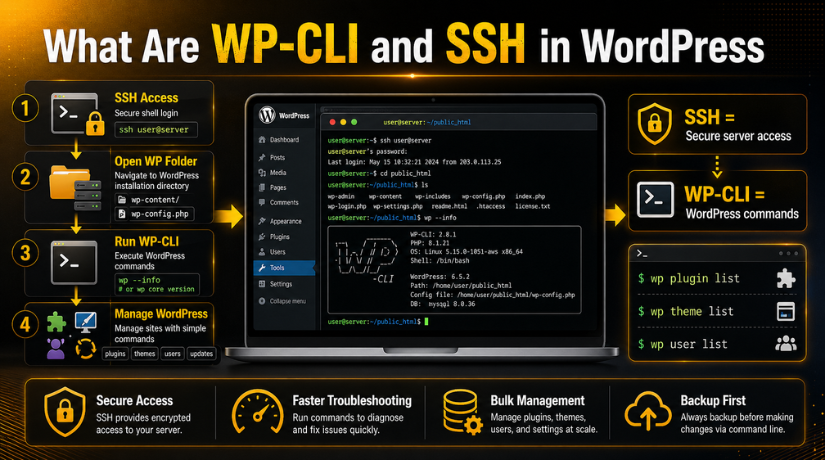Click 'cd public_html' command line
This screenshot has height=460, width=825.
click(x=379, y=173)
